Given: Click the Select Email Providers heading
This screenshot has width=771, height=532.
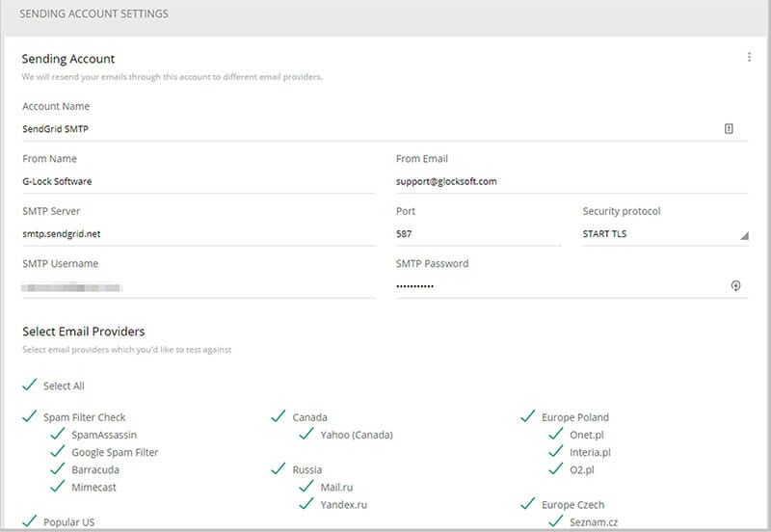Looking at the screenshot, I should point(84,332).
